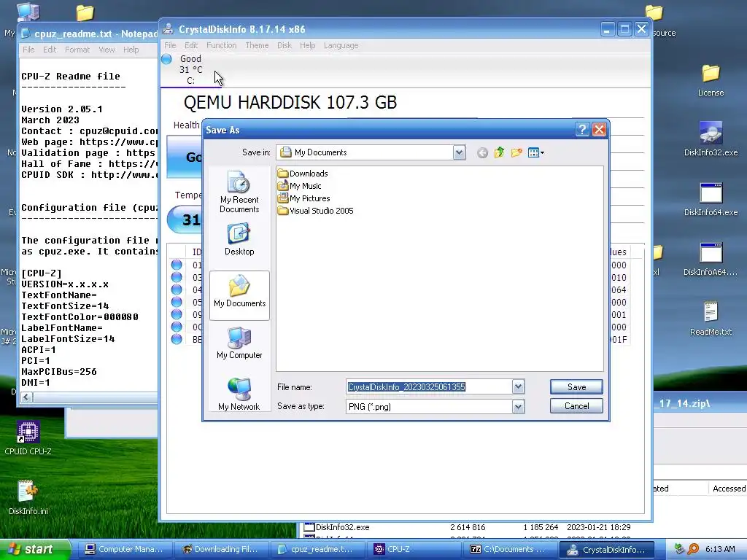Click the Cancel button

576,406
